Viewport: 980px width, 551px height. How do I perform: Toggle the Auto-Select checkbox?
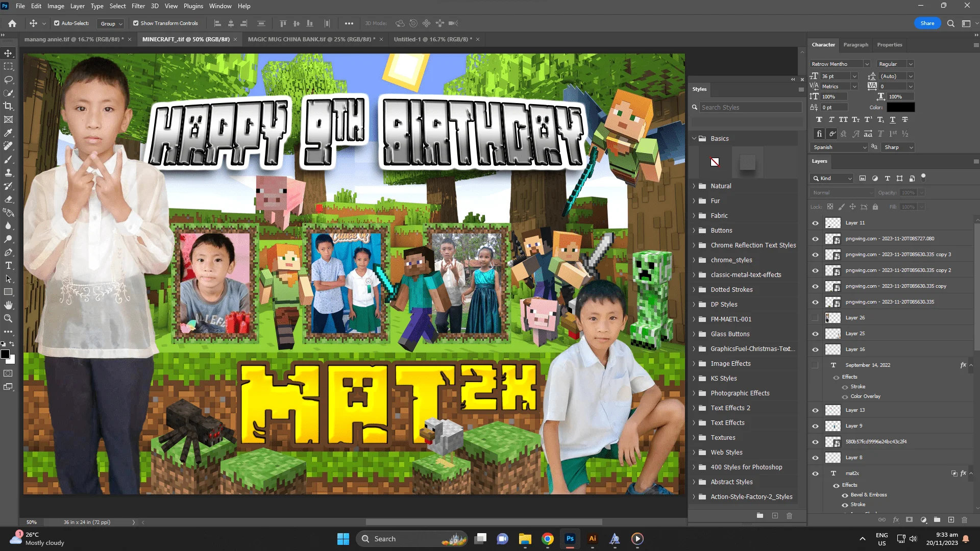pos(57,23)
